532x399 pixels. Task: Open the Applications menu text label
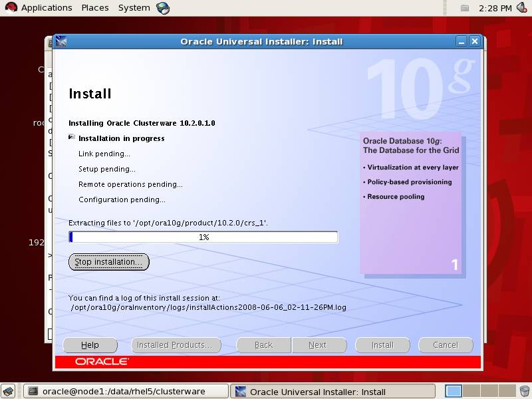(x=47, y=8)
